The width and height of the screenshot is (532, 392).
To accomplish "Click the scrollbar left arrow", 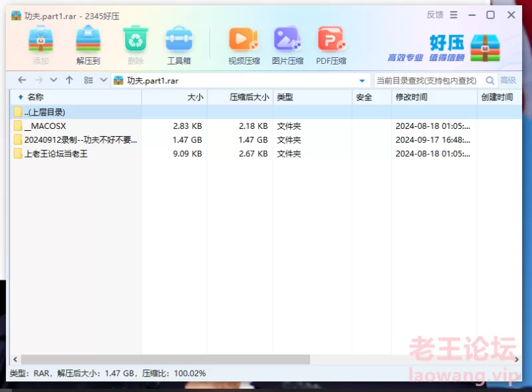I will click(15, 359).
